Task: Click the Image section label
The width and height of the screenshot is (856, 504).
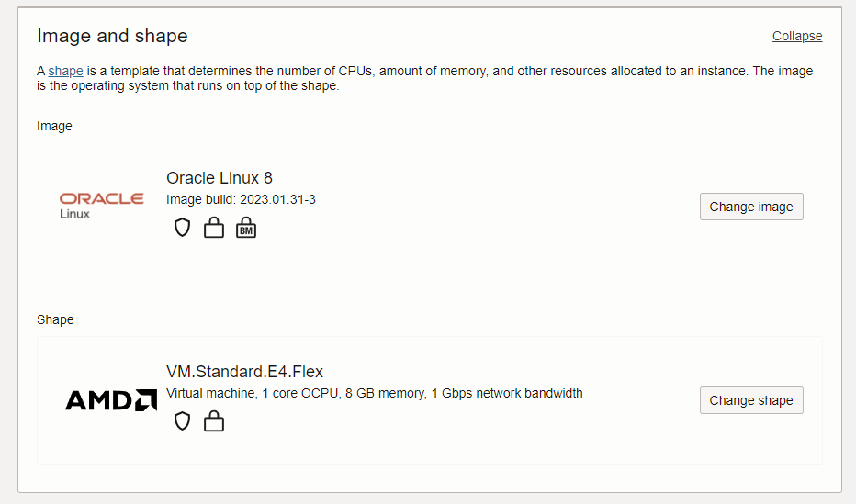Action: 54,126
